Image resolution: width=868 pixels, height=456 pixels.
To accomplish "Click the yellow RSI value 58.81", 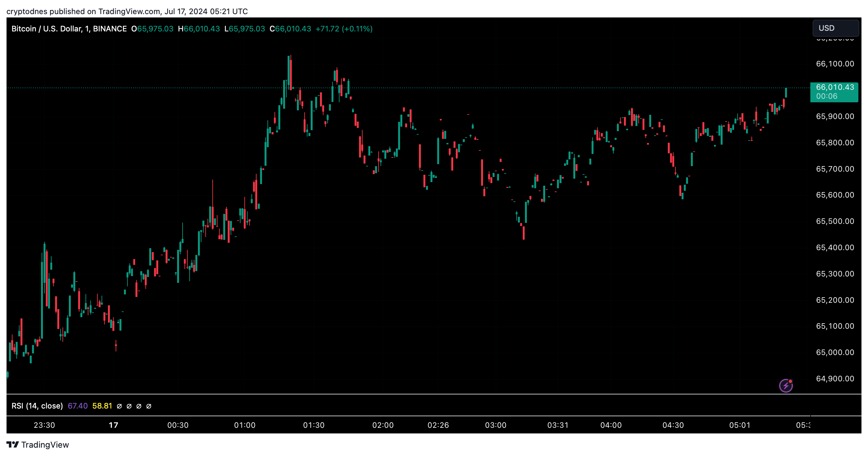I will 102,406.
